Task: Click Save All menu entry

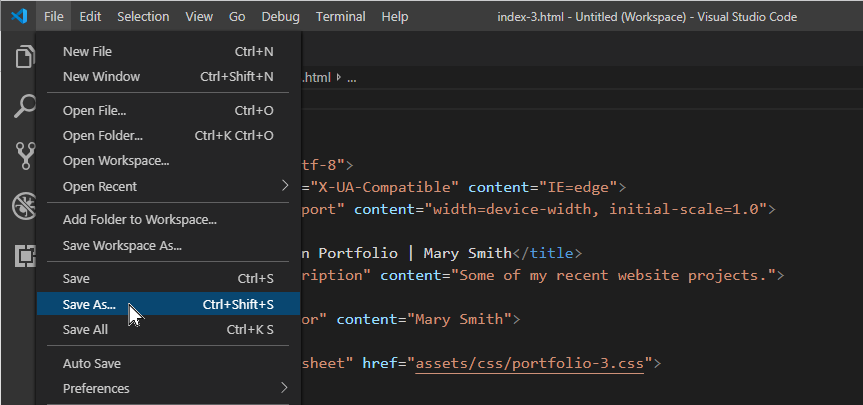Action: click(x=168, y=330)
